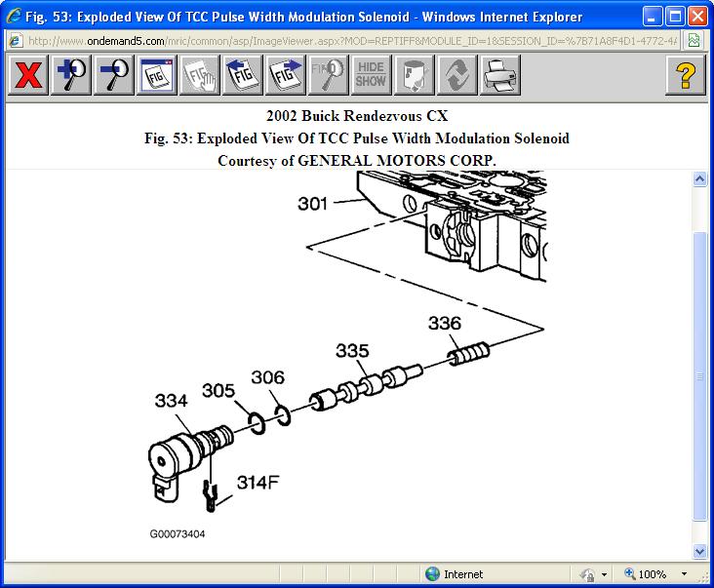Go to previous figure icon
714x588 pixels.
242,75
